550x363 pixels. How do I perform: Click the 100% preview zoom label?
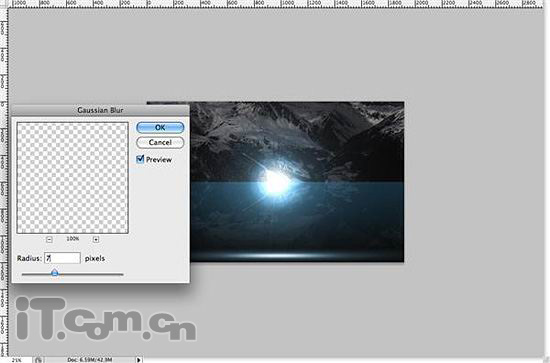[x=73, y=238]
